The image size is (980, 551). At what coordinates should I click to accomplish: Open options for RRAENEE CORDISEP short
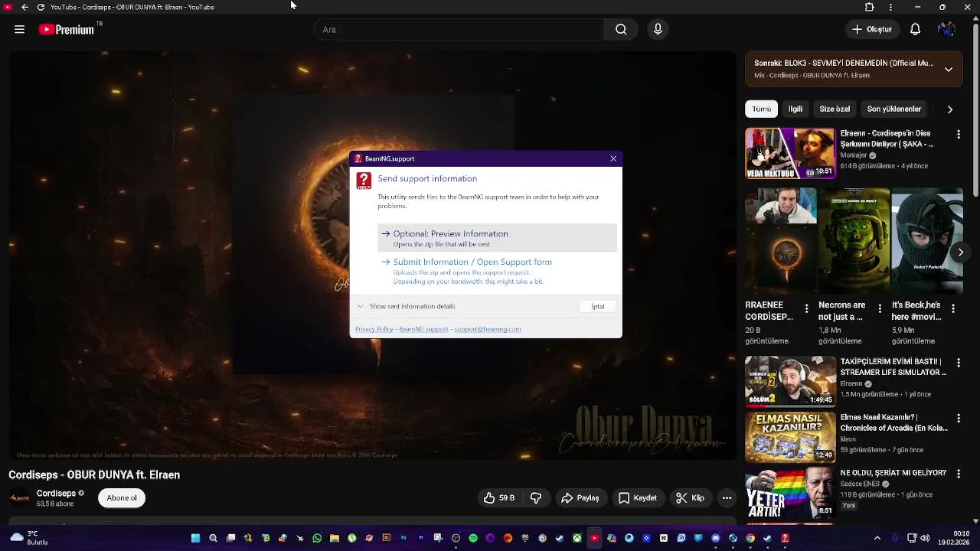[806, 308]
